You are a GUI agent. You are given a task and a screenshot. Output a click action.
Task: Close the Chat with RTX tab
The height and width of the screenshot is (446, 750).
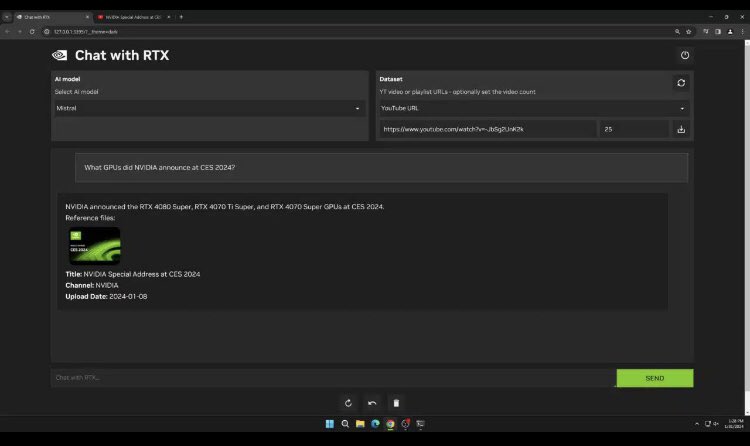coord(87,17)
